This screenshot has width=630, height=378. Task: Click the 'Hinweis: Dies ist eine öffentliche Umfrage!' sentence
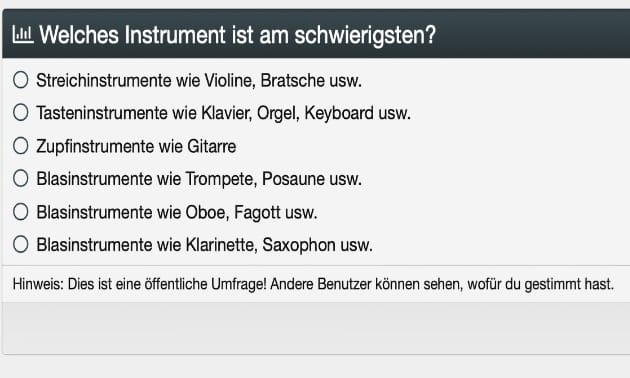[x=139, y=284]
